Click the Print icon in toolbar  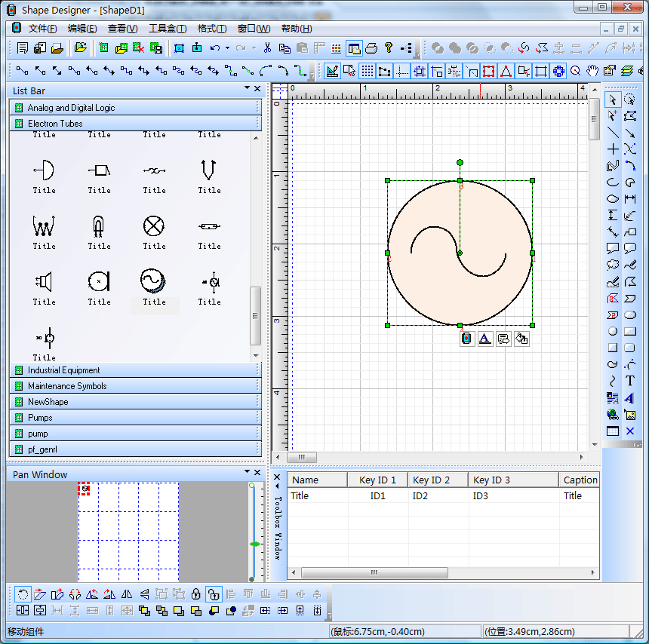(x=371, y=48)
